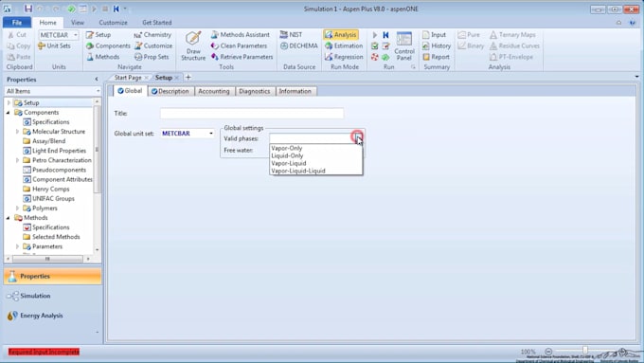The height and width of the screenshot is (363, 644).
Task: Add a new tab with plus button
Action: click(188, 78)
